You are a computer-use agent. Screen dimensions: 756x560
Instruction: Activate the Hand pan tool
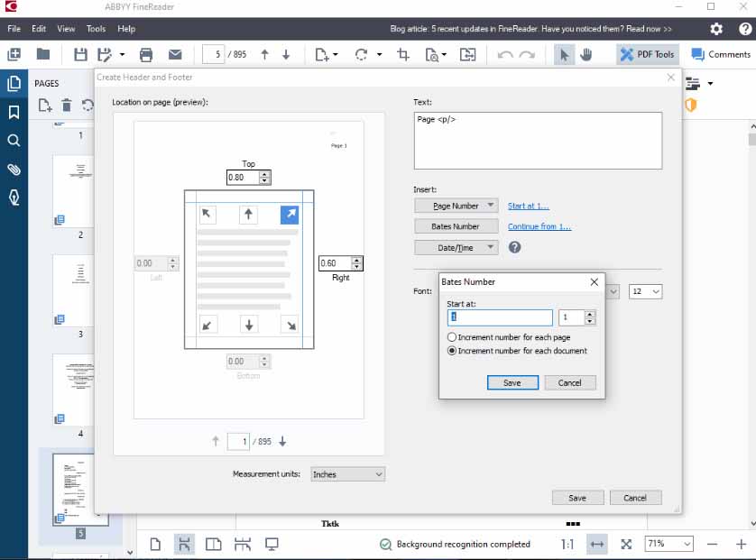pyautogui.click(x=586, y=54)
